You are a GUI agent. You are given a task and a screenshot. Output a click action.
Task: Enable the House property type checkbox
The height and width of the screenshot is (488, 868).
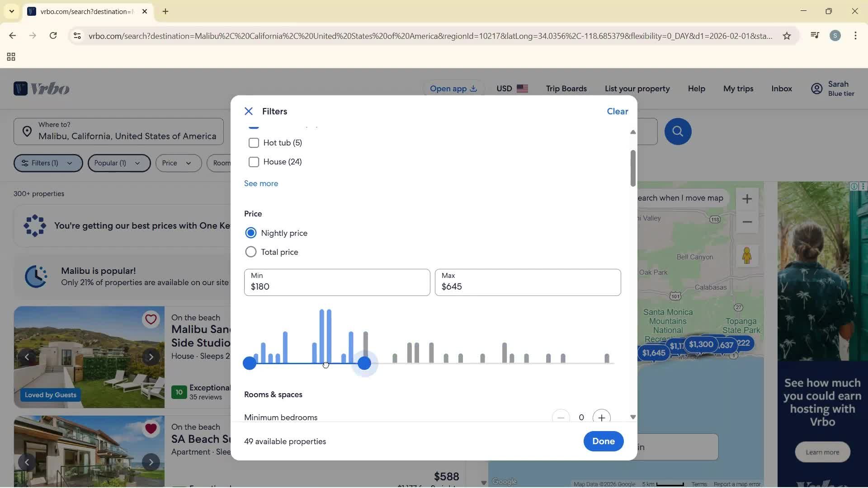[254, 162]
